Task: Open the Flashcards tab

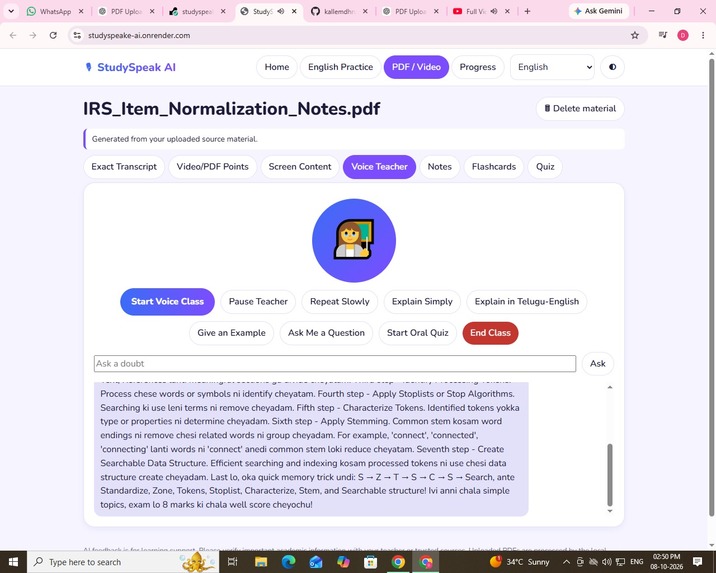Action: [494, 167]
